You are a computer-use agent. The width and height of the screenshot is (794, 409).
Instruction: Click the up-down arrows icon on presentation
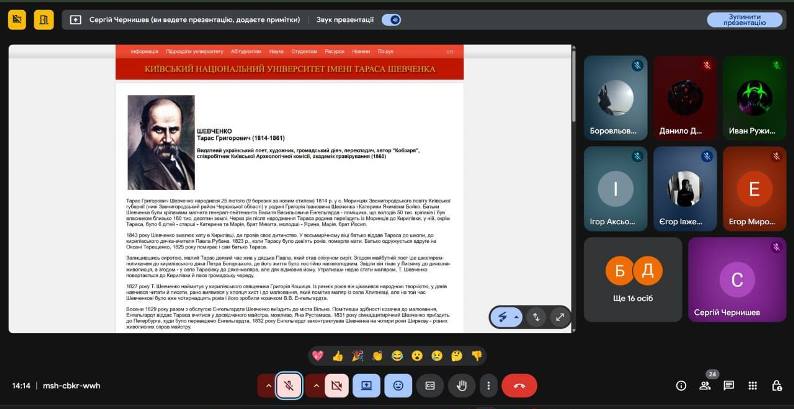coord(536,317)
